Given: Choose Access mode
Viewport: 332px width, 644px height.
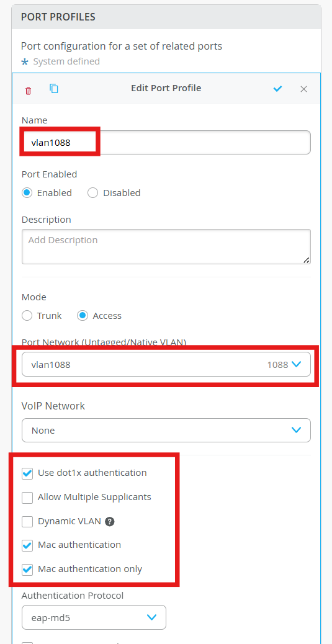Looking at the screenshot, I should 83,315.
